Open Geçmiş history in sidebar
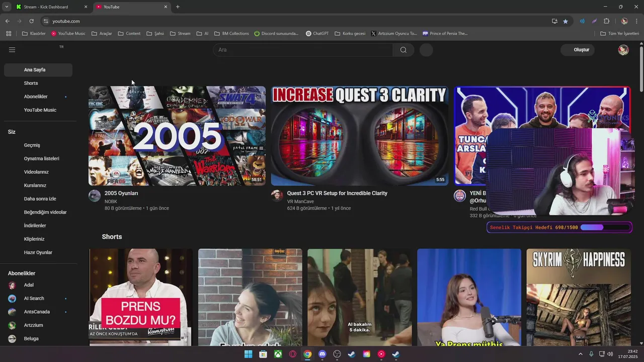This screenshot has height=362, width=644. click(38, 145)
